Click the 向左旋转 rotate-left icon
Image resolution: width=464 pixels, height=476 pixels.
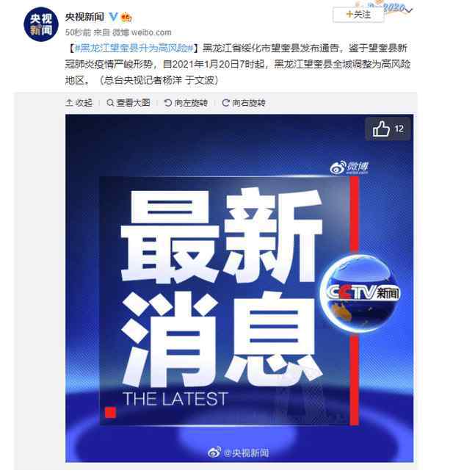[x=168, y=103]
